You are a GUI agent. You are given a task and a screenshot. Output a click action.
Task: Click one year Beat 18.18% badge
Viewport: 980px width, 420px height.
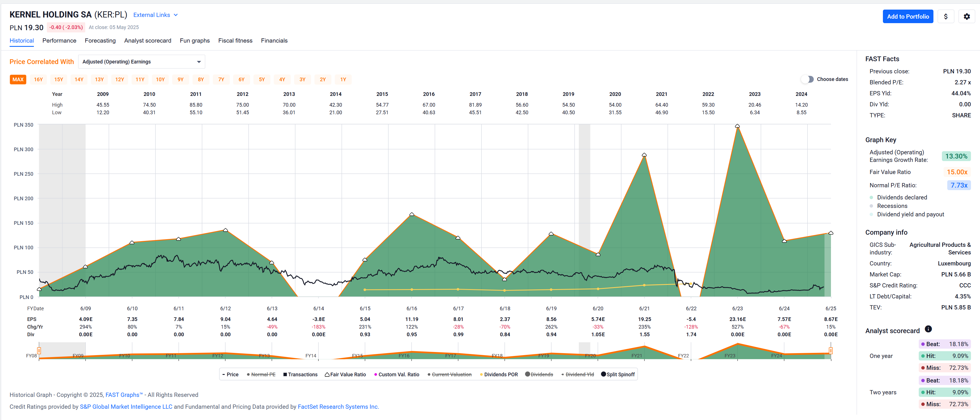click(945, 344)
